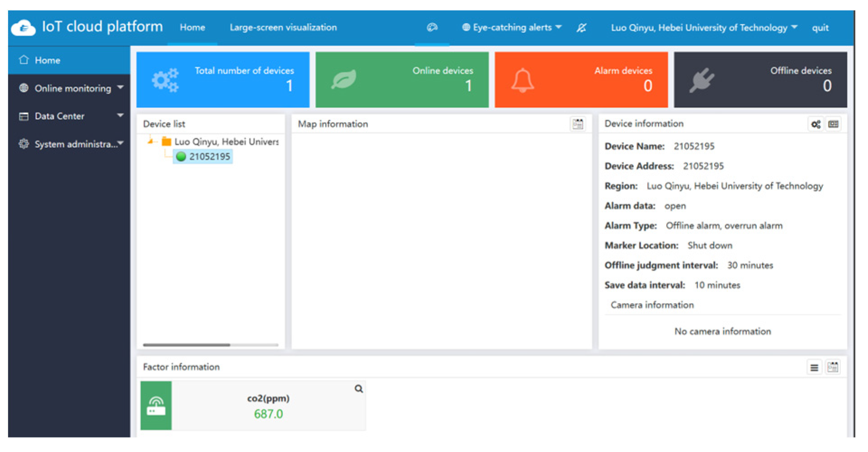Switch Factor information to list view
Viewport: 868px width, 452px height.
click(x=814, y=367)
